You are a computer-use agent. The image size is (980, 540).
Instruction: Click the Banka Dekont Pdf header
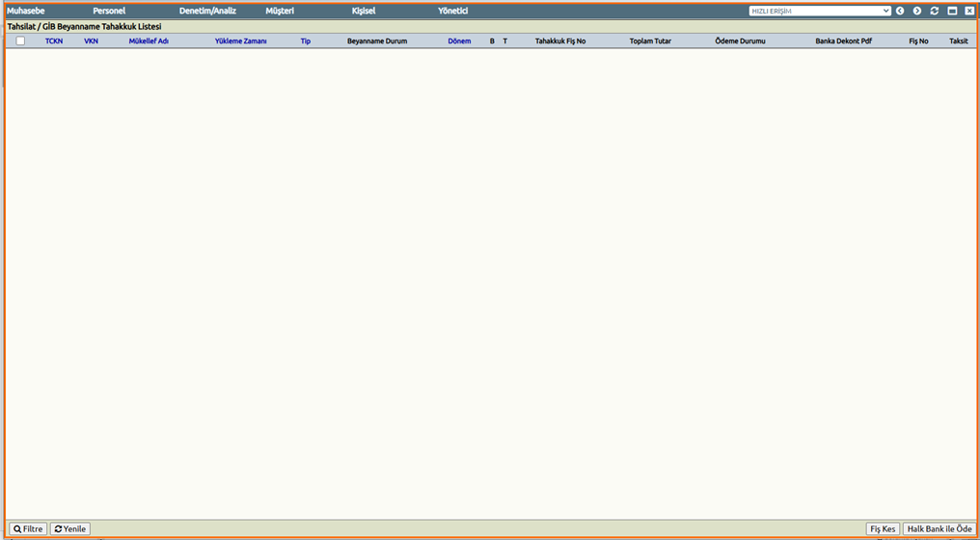click(x=844, y=40)
